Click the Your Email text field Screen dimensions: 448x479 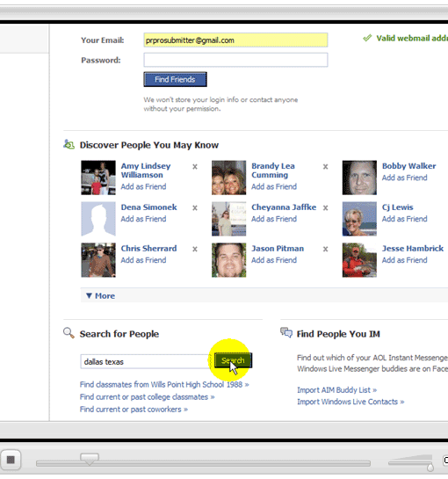235,40
